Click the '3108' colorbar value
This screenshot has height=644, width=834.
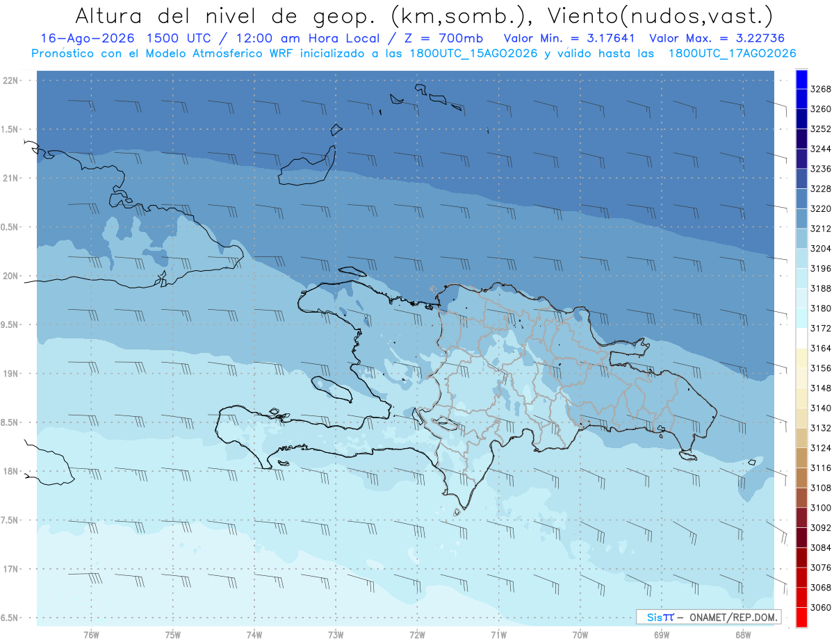(x=820, y=488)
